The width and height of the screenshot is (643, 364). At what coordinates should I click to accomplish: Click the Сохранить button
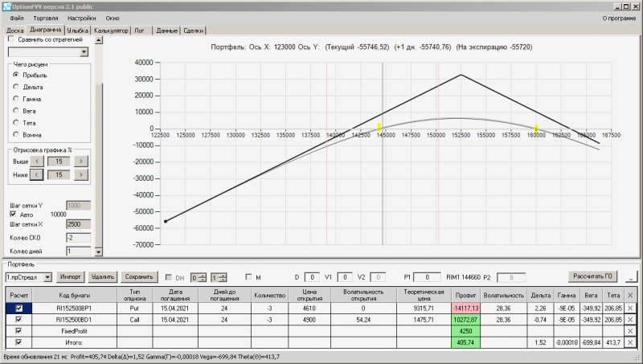(139, 277)
